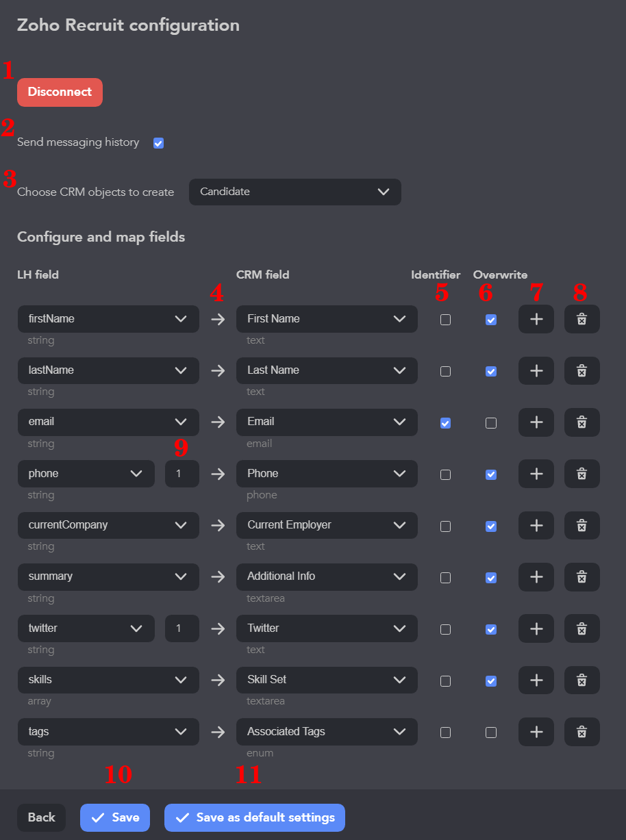Screen dimensions: 626x840
Task: Add a mapping after the currentCompany row
Action: [x=536, y=526]
